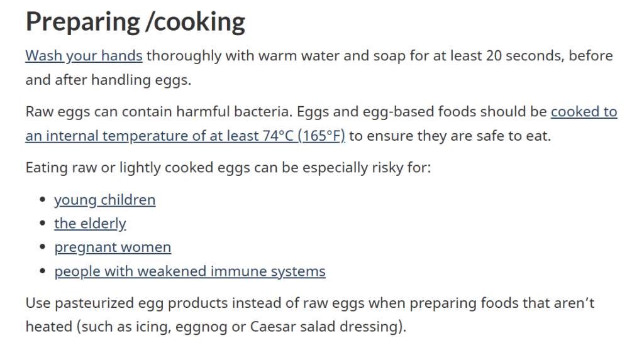The height and width of the screenshot is (343, 644).
Task: Go to the "pregnant women" link
Action: pyautogui.click(x=113, y=248)
